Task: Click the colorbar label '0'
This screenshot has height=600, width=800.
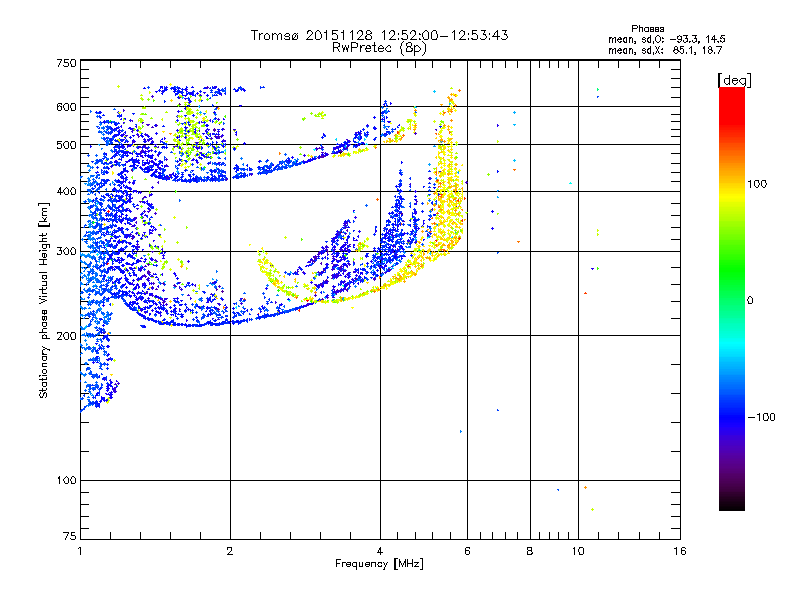Action: click(749, 301)
